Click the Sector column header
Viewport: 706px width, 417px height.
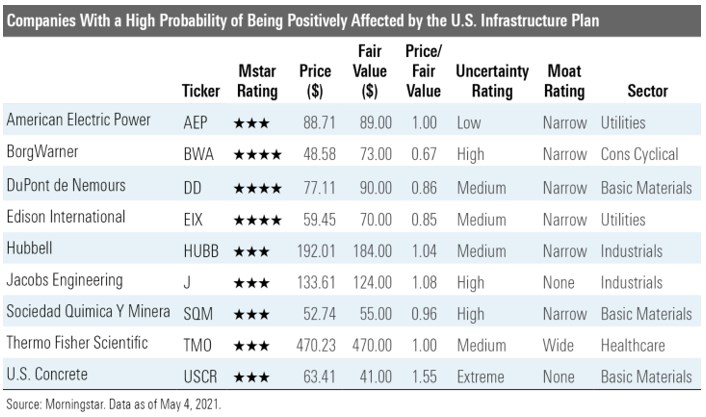pyautogui.click(x=648, y=90)
